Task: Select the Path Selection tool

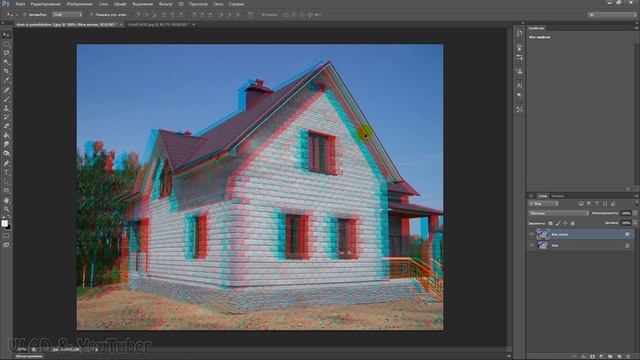Action: 6,181
